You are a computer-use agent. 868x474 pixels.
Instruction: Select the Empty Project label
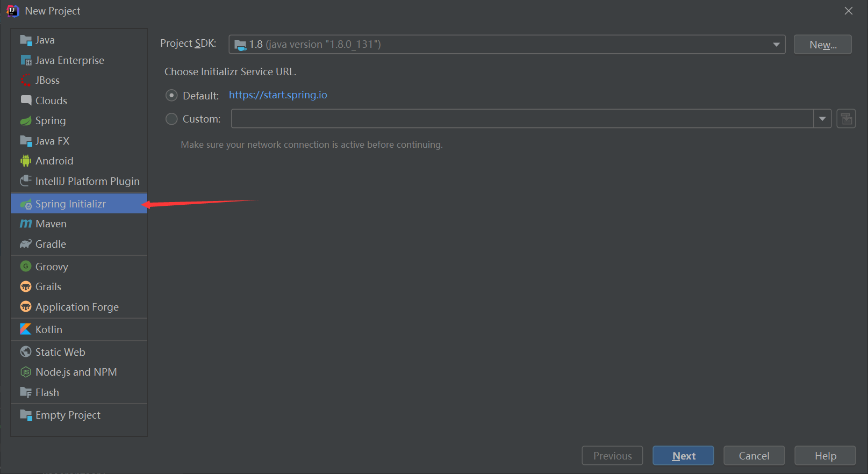click(x=68, y=415)
